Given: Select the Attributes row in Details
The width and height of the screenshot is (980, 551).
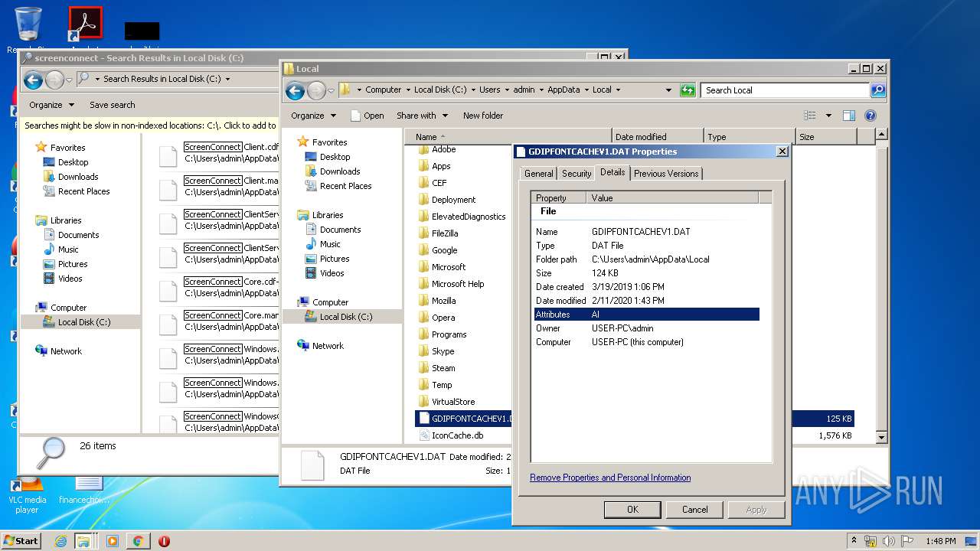Looking at the screenshot, I should [x=647, y=315].
